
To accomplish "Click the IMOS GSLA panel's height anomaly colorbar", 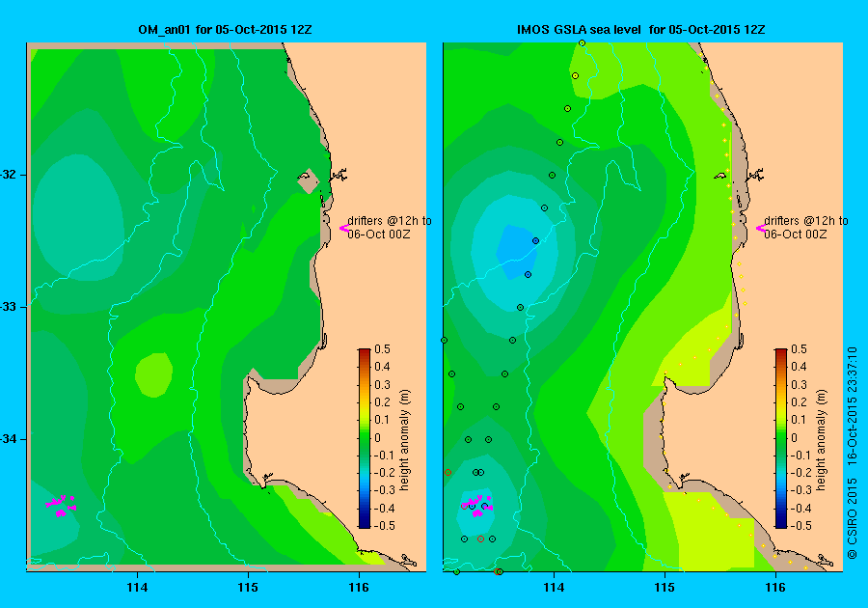I will pos(780,438).
